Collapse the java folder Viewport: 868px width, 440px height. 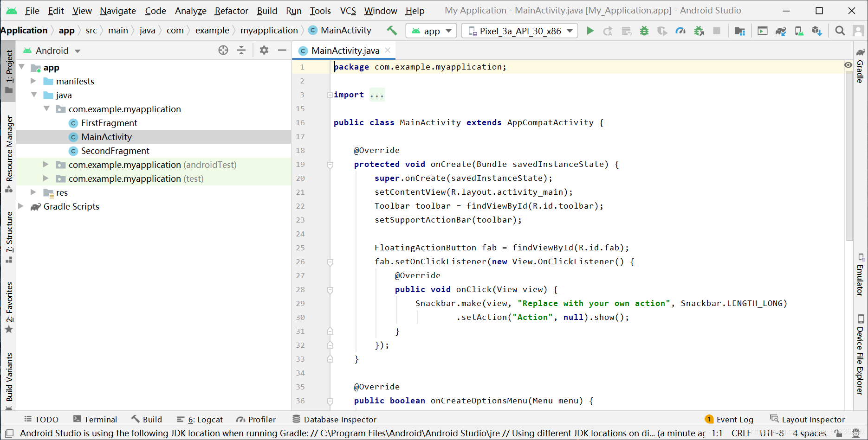34,95
